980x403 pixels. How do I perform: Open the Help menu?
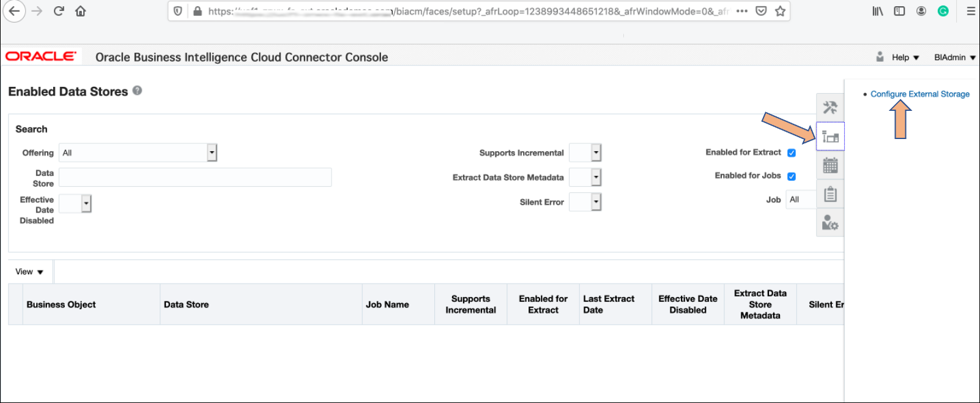tap(905, 58)
